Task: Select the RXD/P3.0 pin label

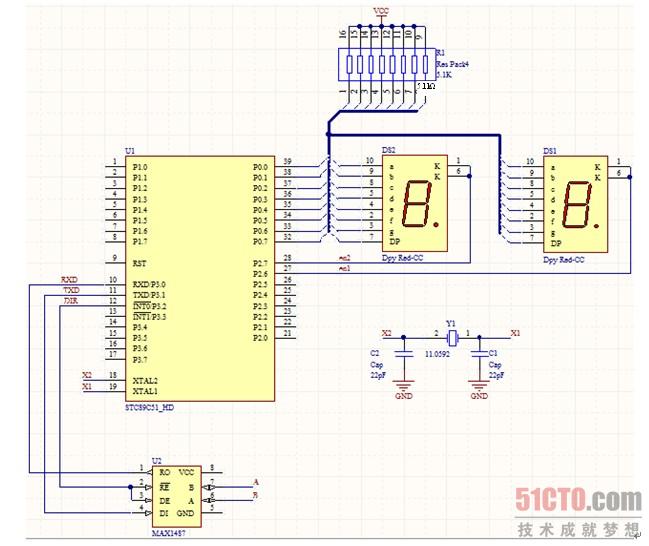Action: pyautogui.click(x=149, y=285)
